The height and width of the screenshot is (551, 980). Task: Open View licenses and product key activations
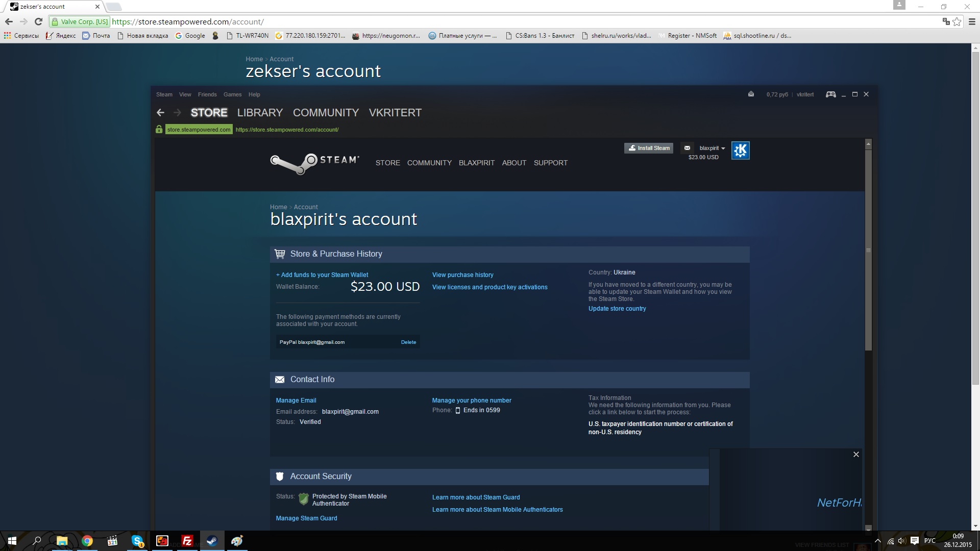(490, 287)
